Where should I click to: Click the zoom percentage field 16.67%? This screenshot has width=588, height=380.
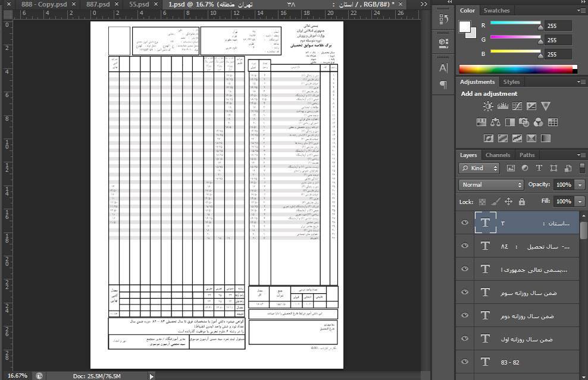(18, 376)
